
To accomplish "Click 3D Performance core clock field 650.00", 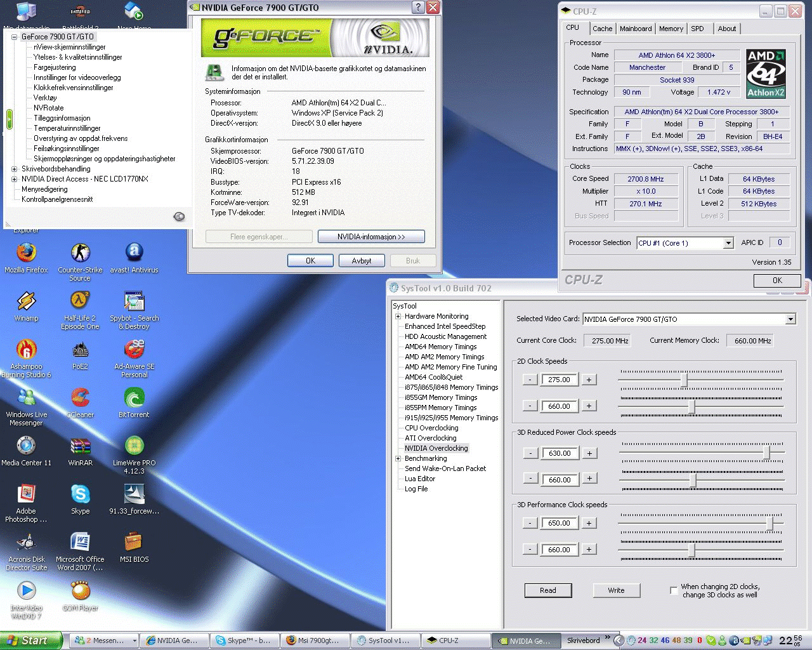I will (560, 523).
